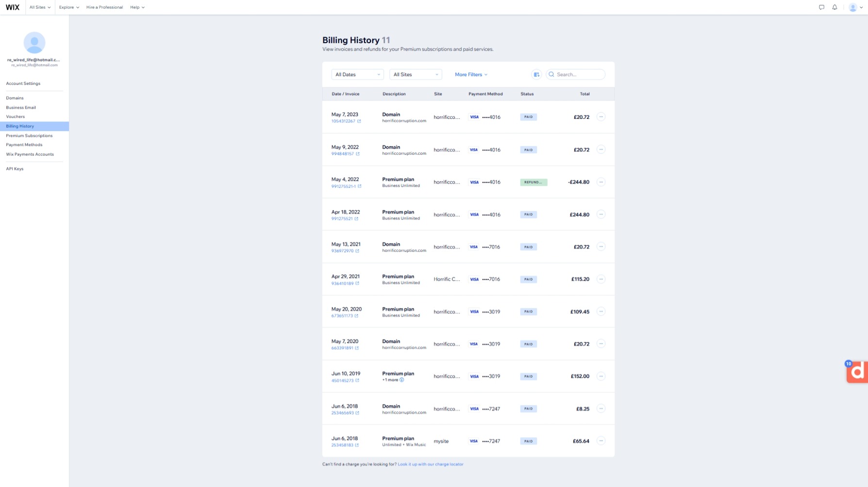Go to Premium Subscriptions in sidebar
The width and height of the screenshot is (868, 487).
click(x=29, y=136)
